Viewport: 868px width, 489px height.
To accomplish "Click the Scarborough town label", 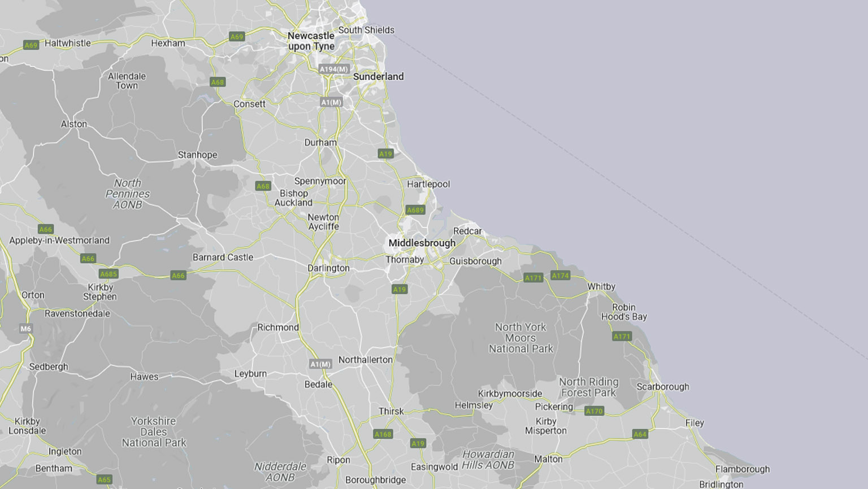I will click(x=662, y=387).
